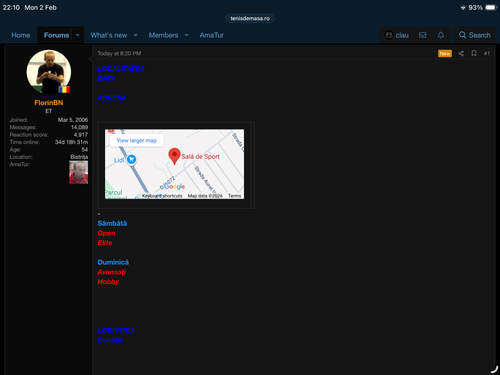500x375 pixels.
Task: Expand the What's new dropdown arrow
Action: [136, 35]
